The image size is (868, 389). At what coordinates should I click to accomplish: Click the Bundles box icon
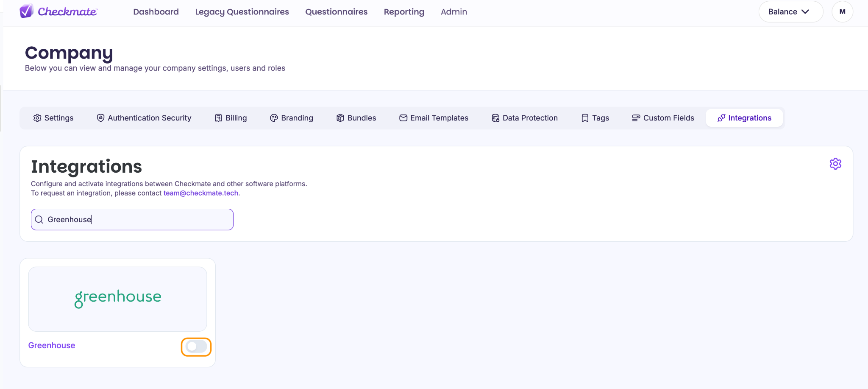[x=340, y=118]
